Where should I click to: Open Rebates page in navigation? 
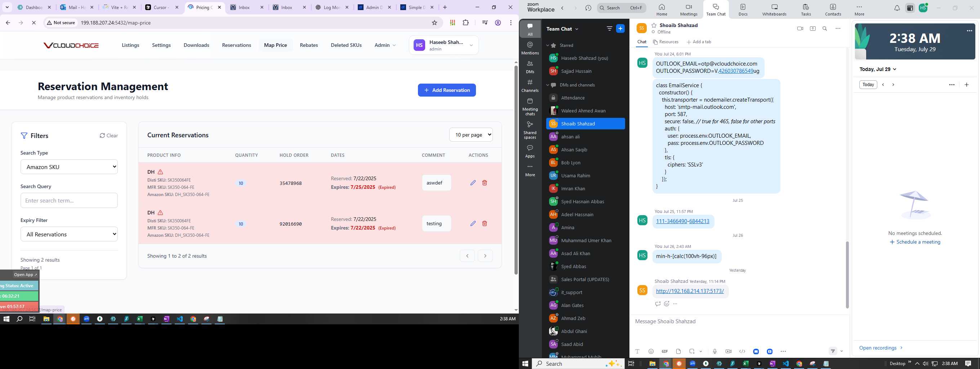[309, 45]
